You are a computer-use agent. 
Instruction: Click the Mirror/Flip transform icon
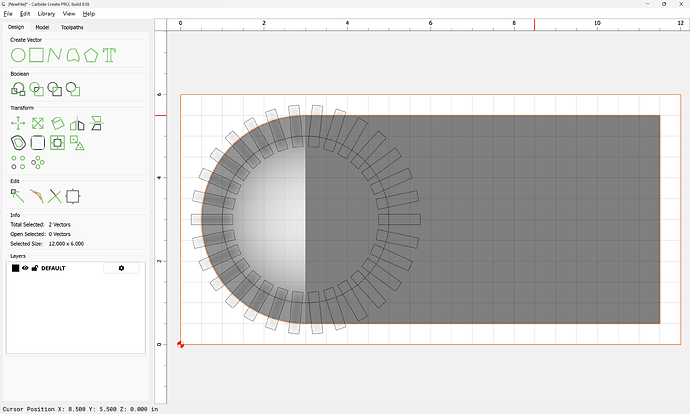[77, 124]
